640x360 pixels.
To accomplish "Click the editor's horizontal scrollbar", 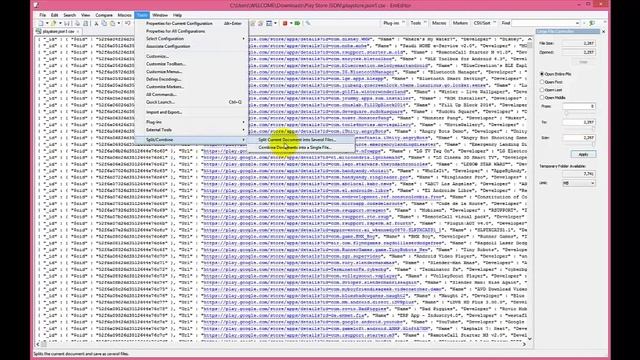I will pos(281,344).
